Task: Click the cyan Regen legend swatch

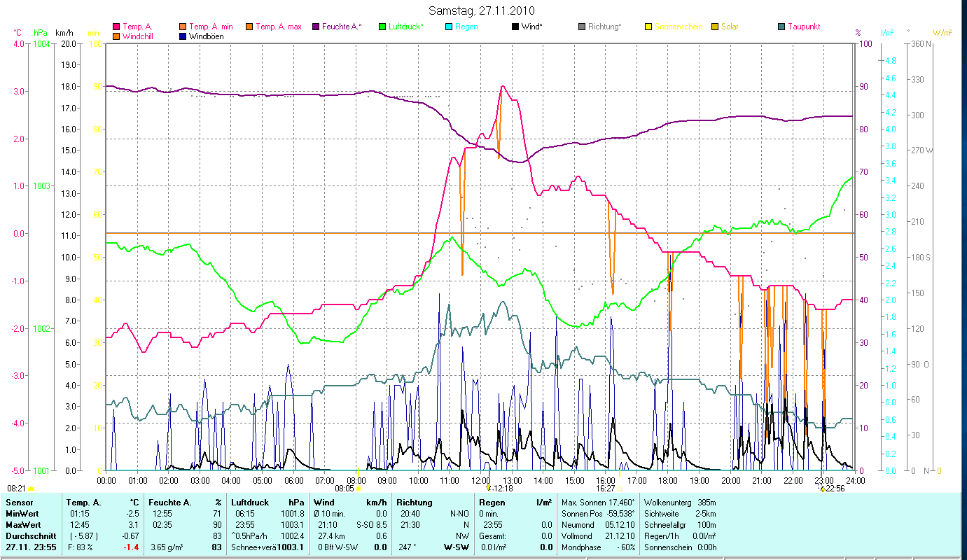Action: point(448,27)
